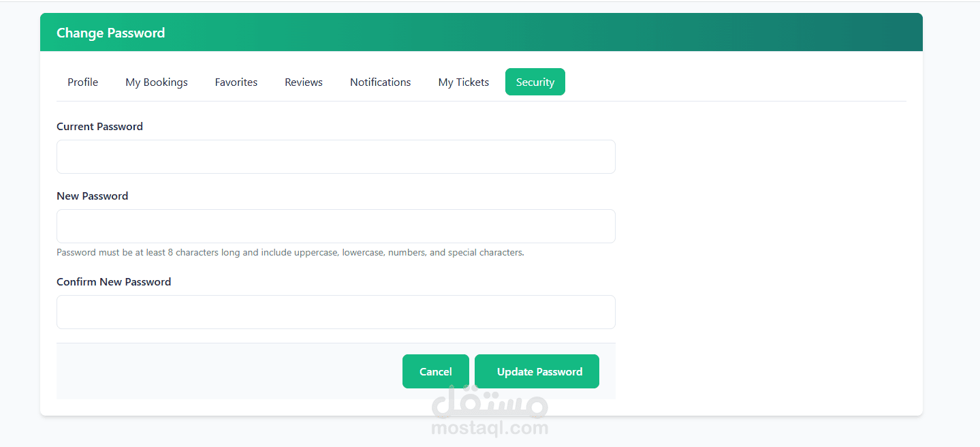Focus the Confirm New Password field
This screenshot has height=447, width=980.
(336, 312)
